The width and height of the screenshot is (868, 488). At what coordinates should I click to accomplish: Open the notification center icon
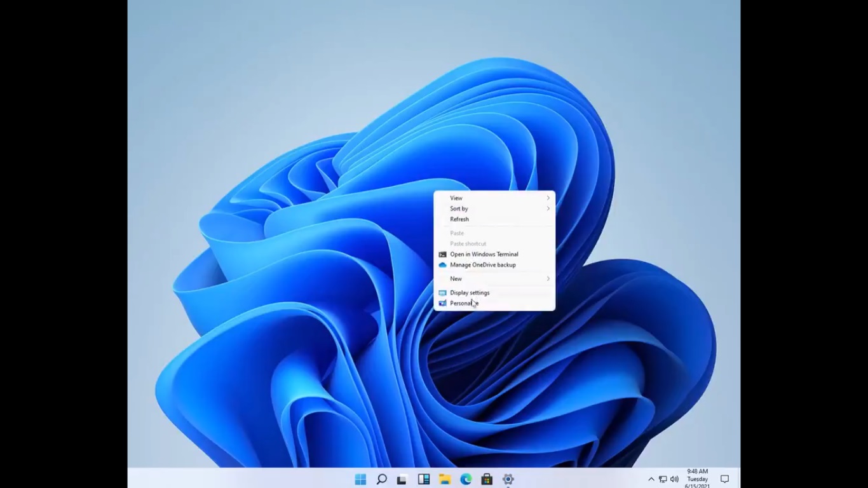[724, 479]
